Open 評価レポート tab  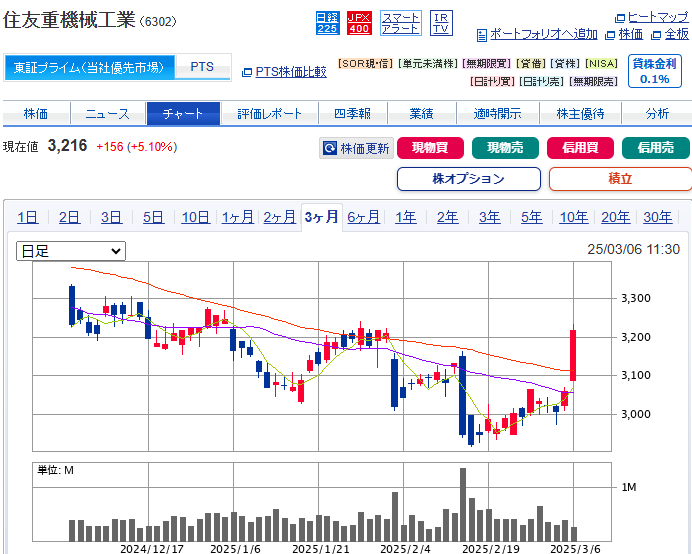(270, 113)
